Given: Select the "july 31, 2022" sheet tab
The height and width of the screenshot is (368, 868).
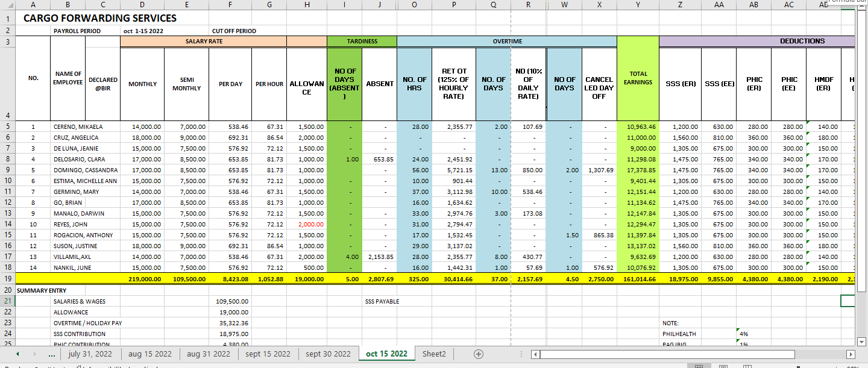Looking at the screenshot, I should click(x=90, y=354).
